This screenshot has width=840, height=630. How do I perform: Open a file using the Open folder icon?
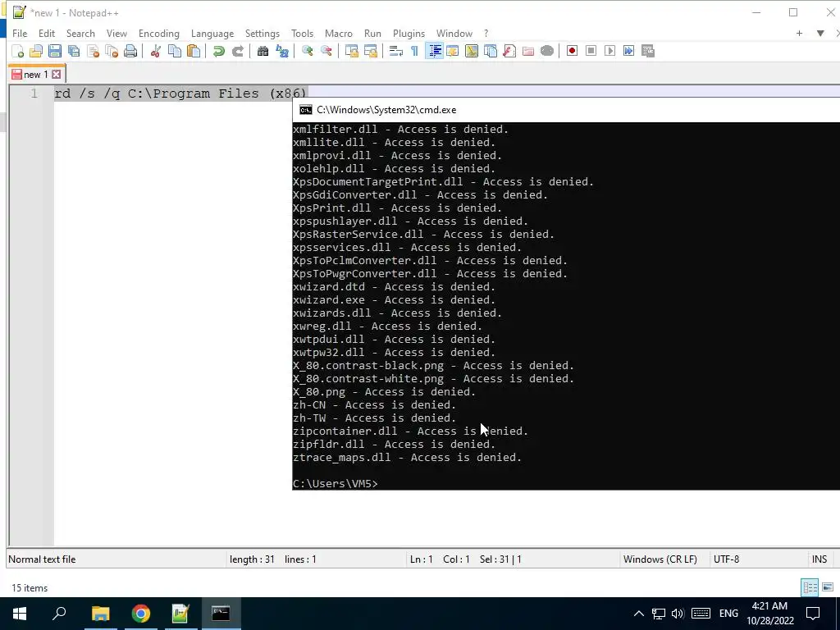[x=36, y=51]
